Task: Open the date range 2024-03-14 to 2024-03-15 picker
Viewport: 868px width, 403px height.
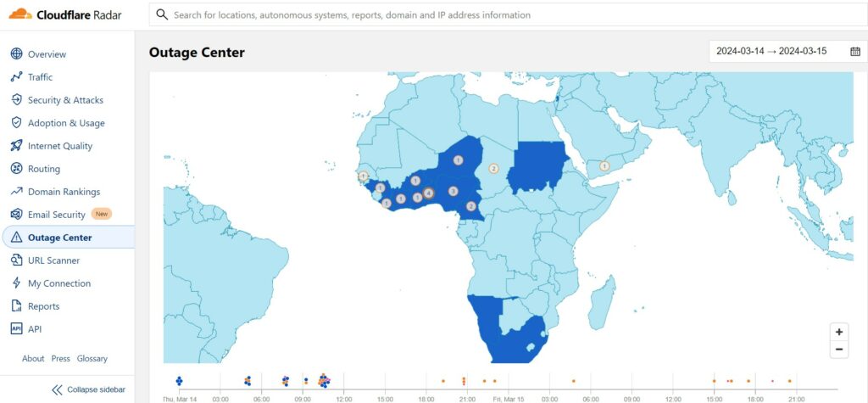Action: point(771,52)
